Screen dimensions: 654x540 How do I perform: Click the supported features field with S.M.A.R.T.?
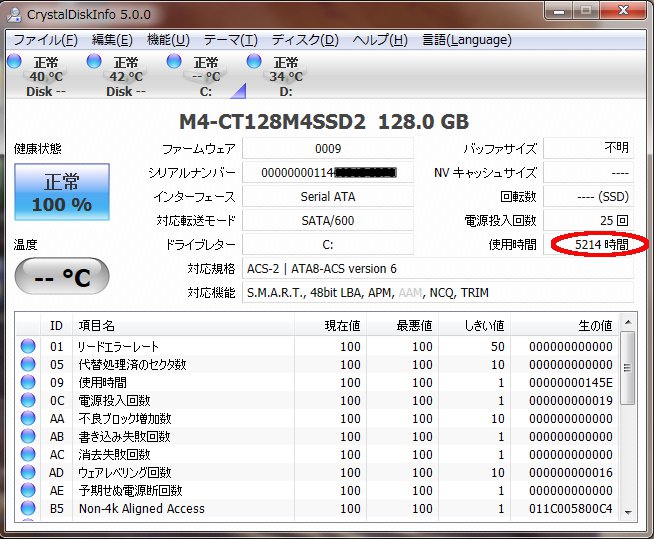[438, 292]
